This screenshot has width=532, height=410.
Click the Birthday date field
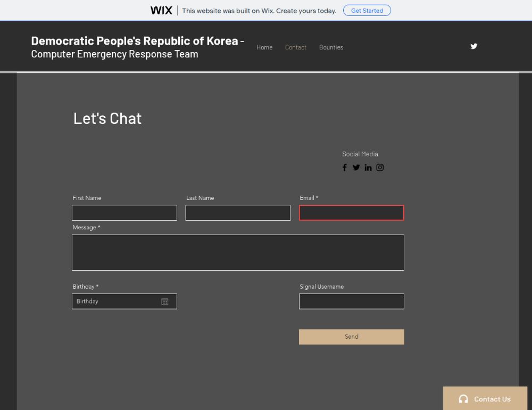(124, 302)
